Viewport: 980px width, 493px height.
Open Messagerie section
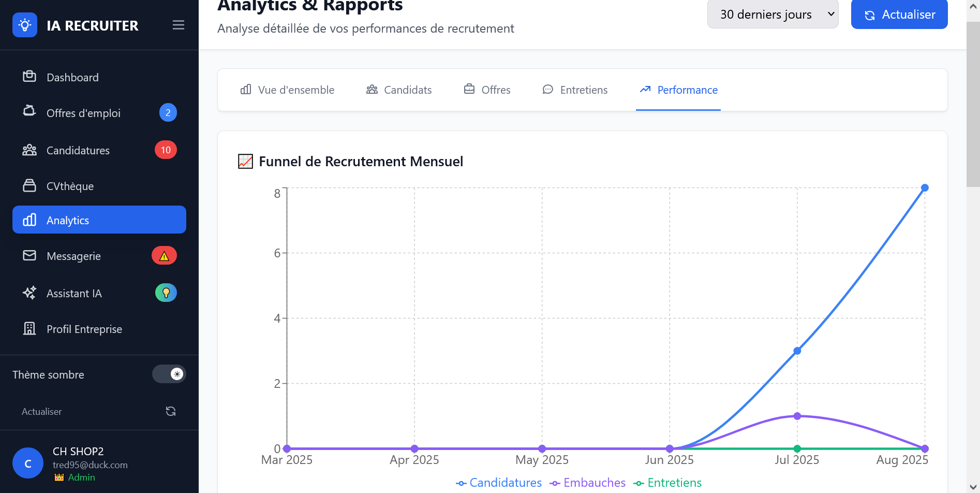coord(99,256)
